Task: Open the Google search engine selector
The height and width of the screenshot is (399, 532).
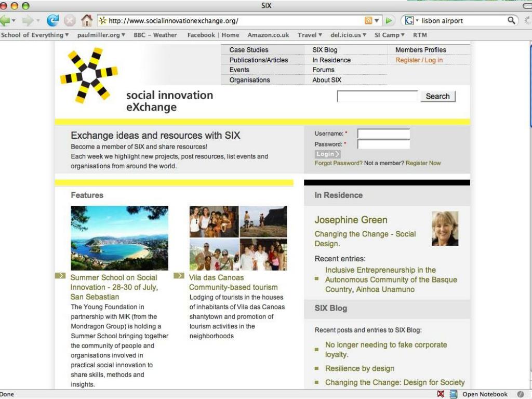Action: tap(411, 20)
